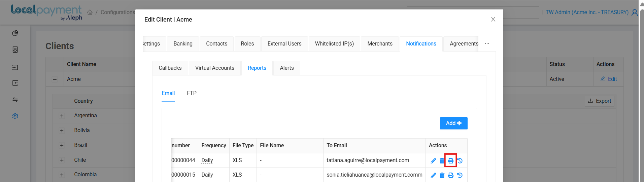The width and height of the screenshot is (644, 182).
Task: Show more tabs via ellipsis menu
Action: (487, 44)
